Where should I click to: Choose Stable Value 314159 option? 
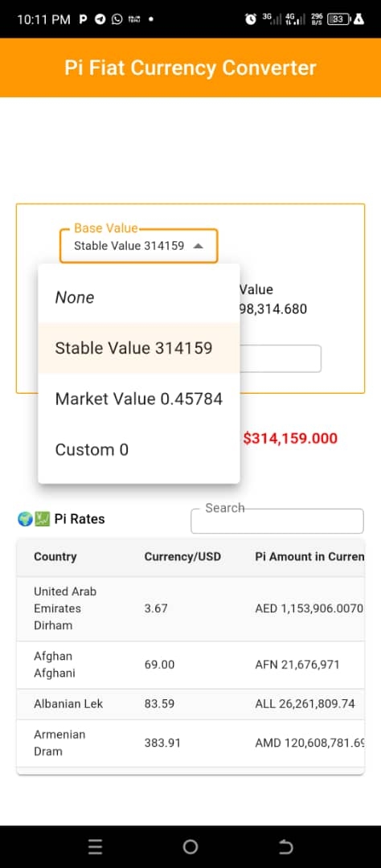click(x=138, y=348)
